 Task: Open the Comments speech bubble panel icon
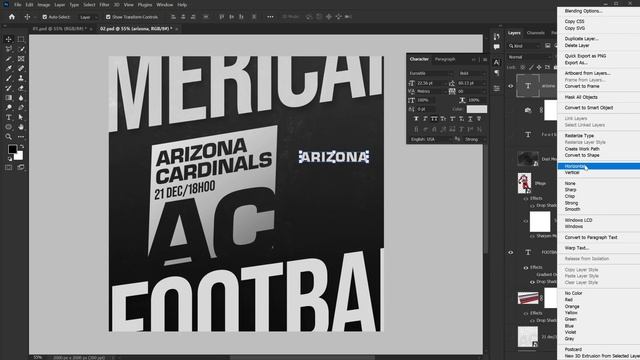496,47
